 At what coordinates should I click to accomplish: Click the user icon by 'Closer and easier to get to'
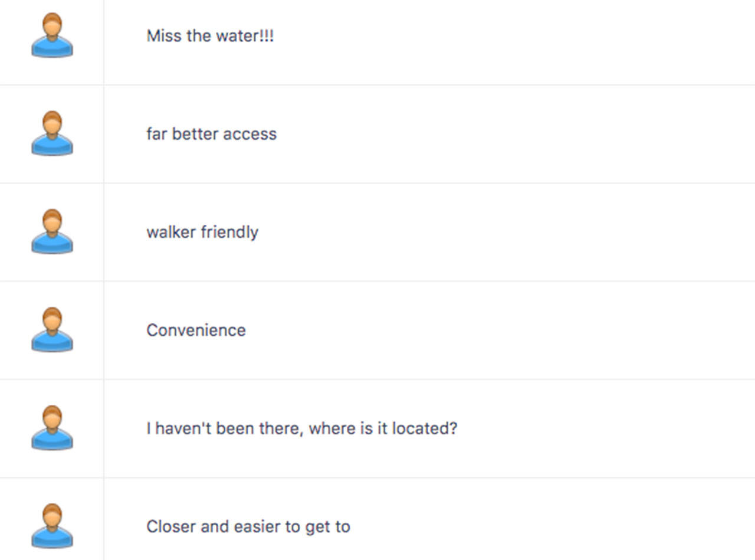point(52,526)
